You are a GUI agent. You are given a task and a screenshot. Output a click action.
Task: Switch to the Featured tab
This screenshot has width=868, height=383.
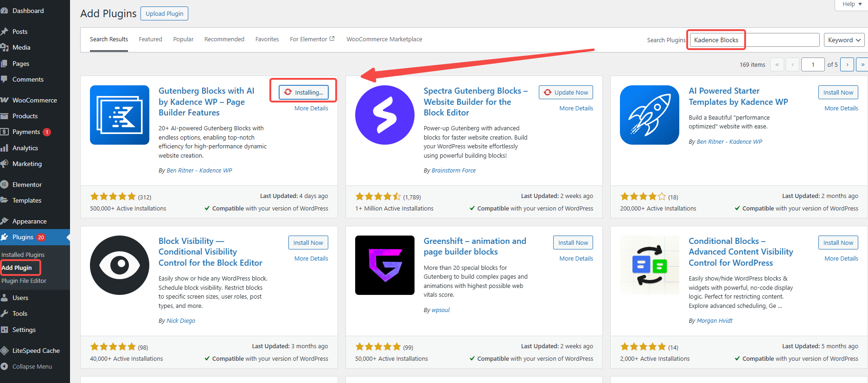150,39
